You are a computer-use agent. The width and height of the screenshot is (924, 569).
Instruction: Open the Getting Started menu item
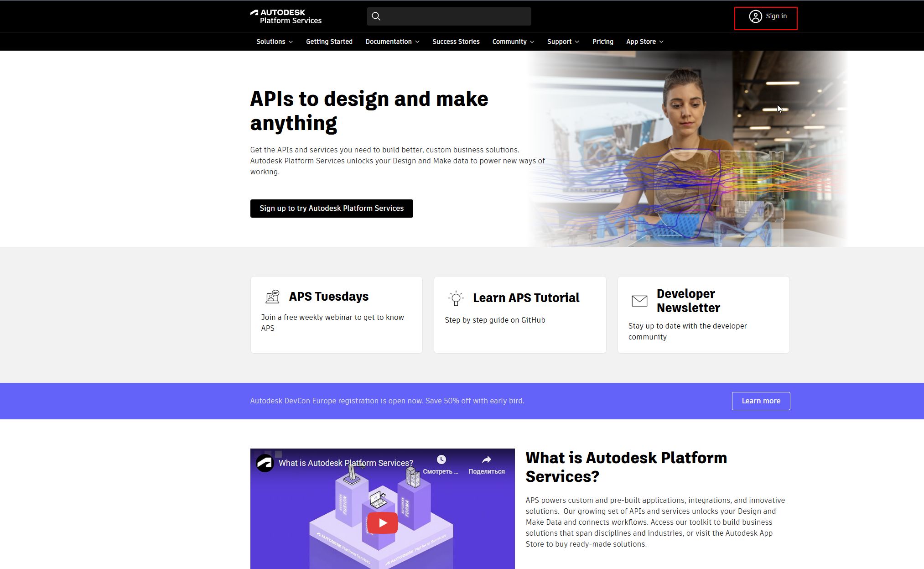coord(329,42)
